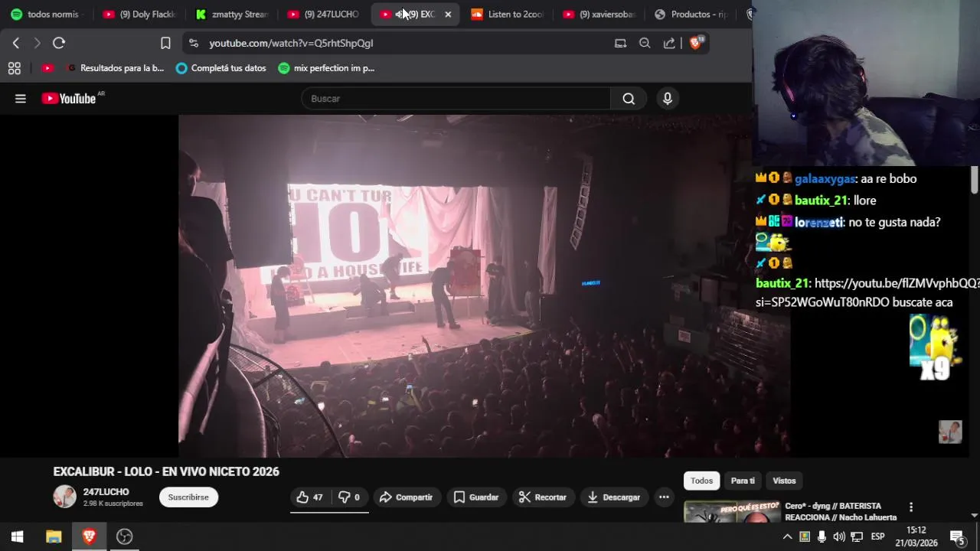Viewport: 980px width, 551px height.
Task: Open File Explorer from the taskbar
Action: 54,536
